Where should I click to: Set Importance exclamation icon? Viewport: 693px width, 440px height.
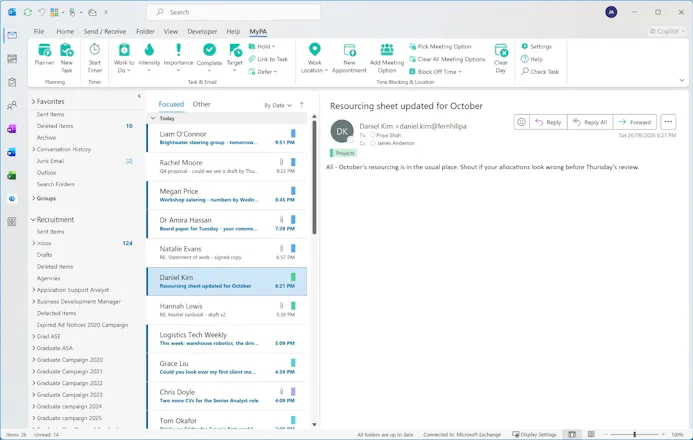178,57
